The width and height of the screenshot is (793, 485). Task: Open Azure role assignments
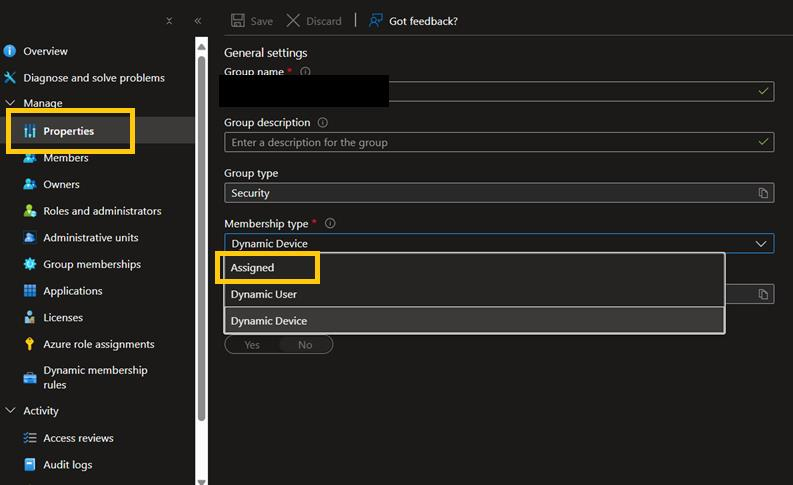coord(99,344)
